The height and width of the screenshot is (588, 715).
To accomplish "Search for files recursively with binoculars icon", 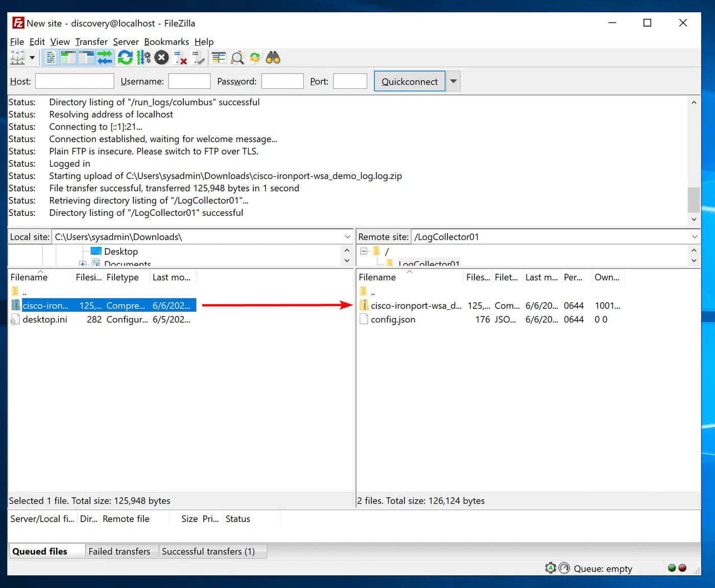I will (273, 58).
